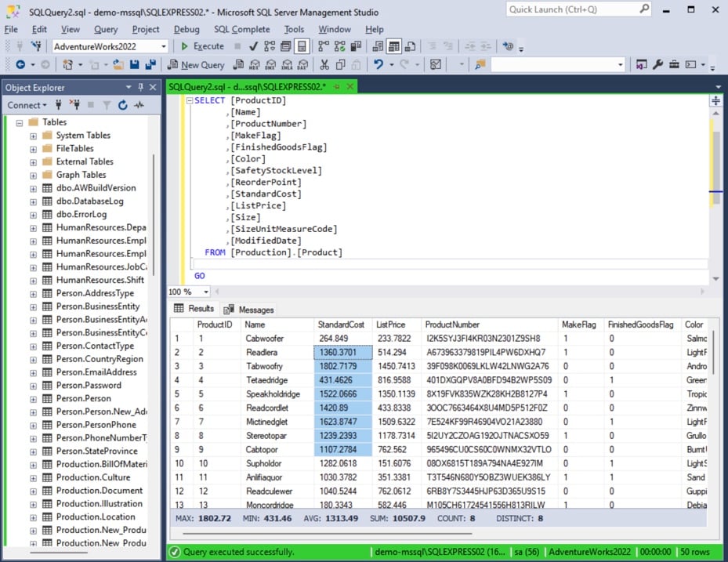Open the Query menu

pyautogui.click(x=106, y=29)
